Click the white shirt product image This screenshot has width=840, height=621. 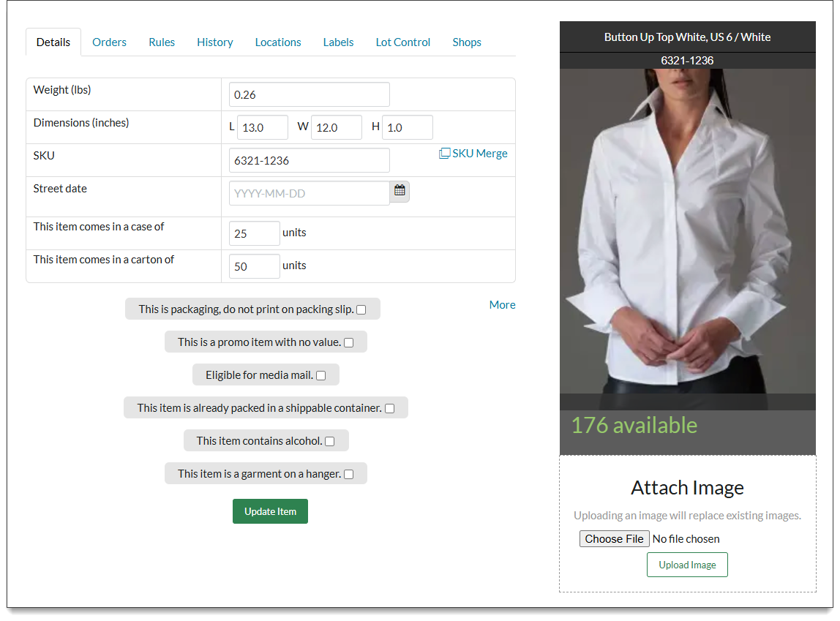point(687,234)
